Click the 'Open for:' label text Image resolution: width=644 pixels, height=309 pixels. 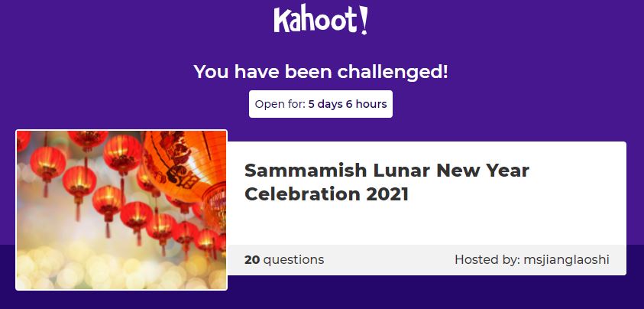[x=280, y=104]
